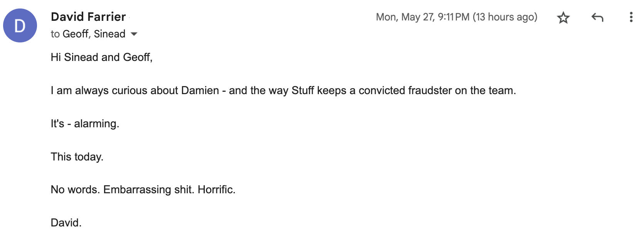Click the "David." signature line
This screenshot has height=233, width=644.
point(66,223)
